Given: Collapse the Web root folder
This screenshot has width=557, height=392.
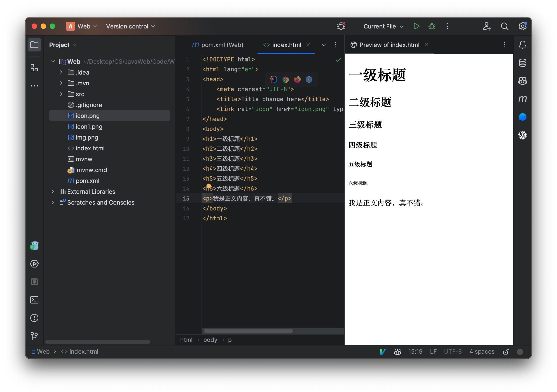Looking at the screenshot, I should point(53,61).
